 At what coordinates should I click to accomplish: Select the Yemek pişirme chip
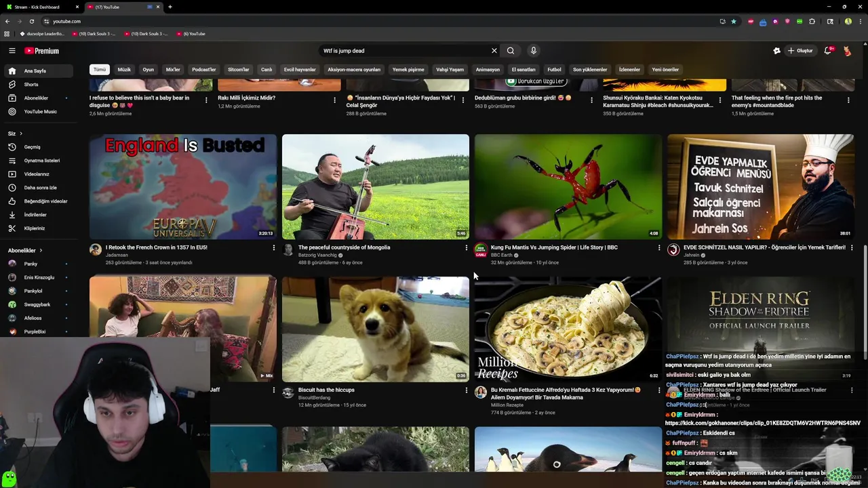point(408,69)
